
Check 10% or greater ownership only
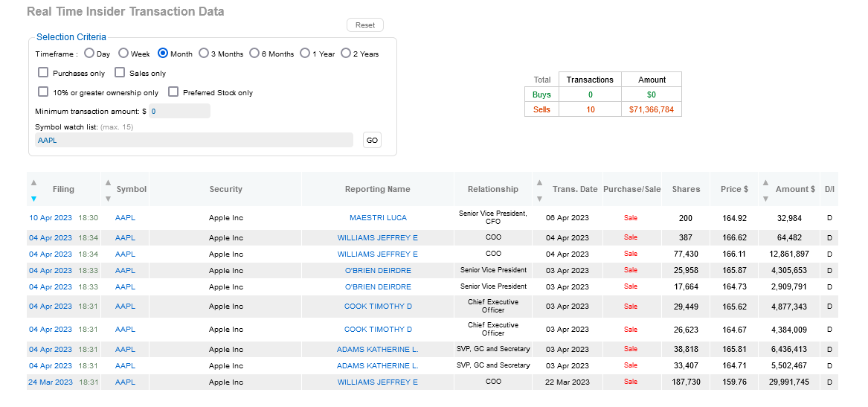click(43, 92)
